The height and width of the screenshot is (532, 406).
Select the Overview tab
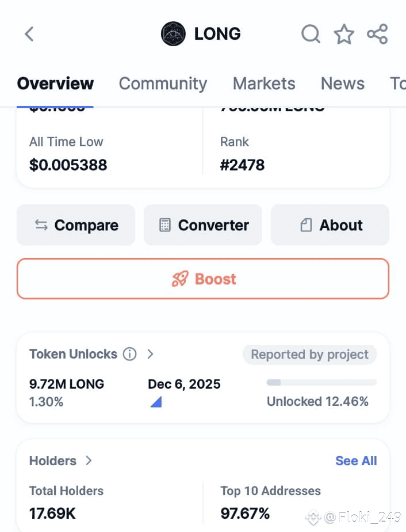click(x=55, y=83)
